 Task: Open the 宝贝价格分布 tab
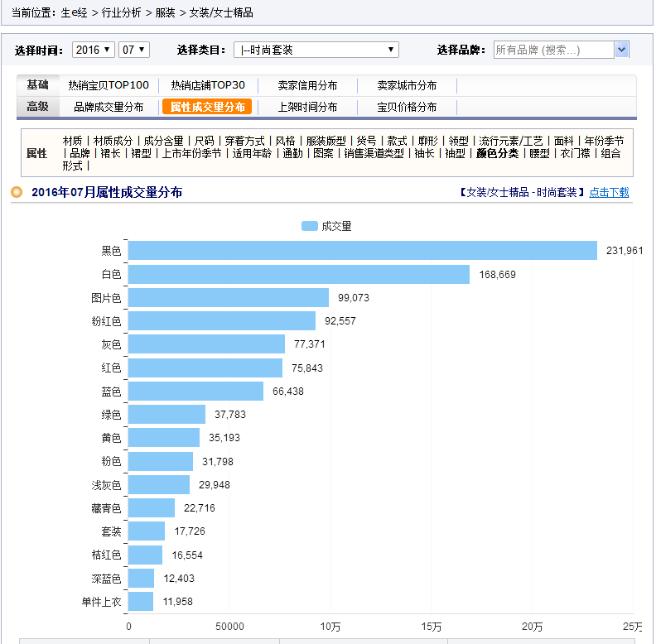point(407,107)
